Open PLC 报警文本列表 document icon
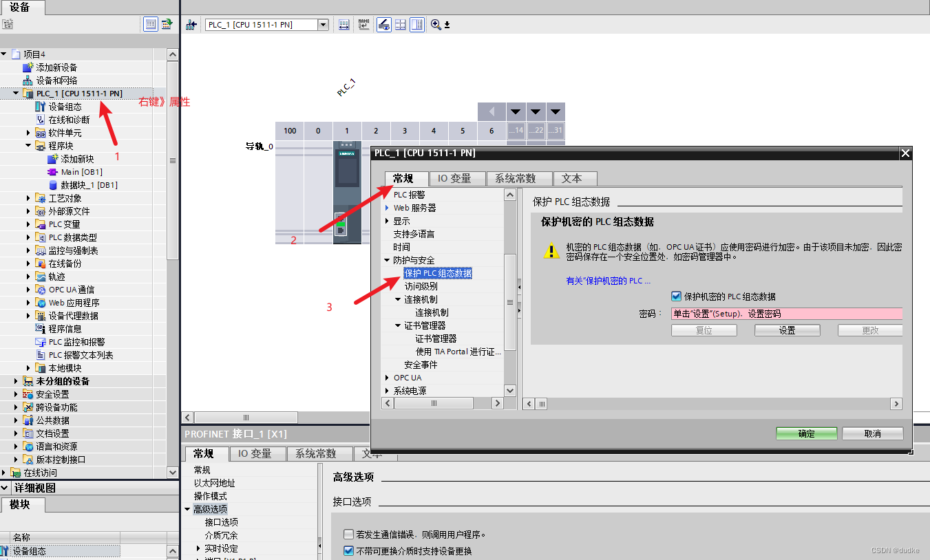930x560 pixels. point(41,355)
